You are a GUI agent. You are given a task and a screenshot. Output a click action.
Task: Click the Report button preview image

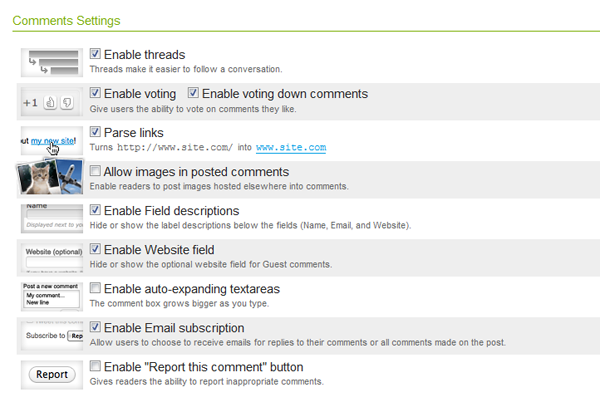tap(52, 374)
